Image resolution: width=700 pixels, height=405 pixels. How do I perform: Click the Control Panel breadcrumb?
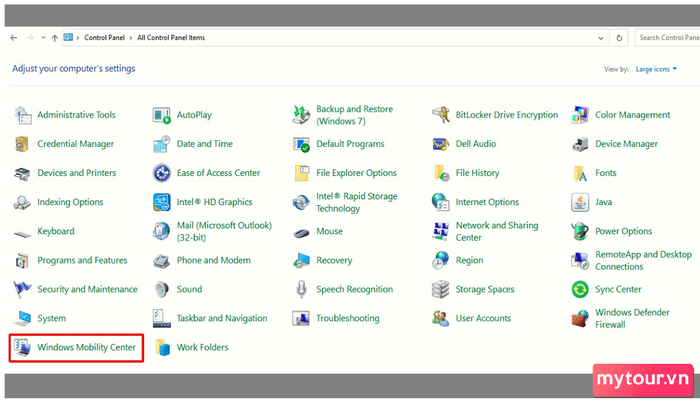[104, 38]
